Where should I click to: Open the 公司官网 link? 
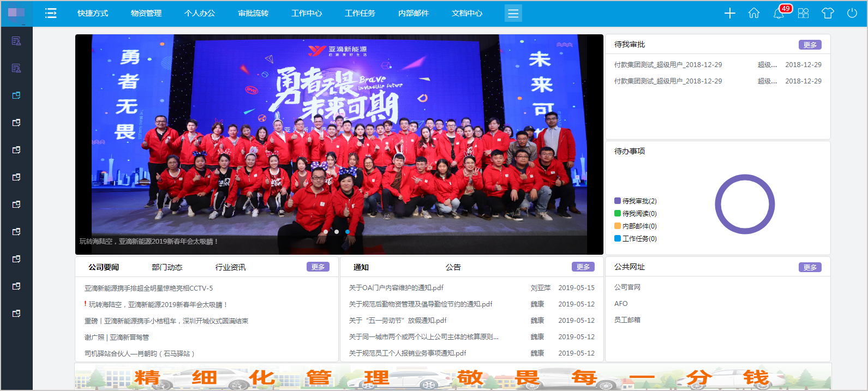pyautogui.click(x=627, y=287)
